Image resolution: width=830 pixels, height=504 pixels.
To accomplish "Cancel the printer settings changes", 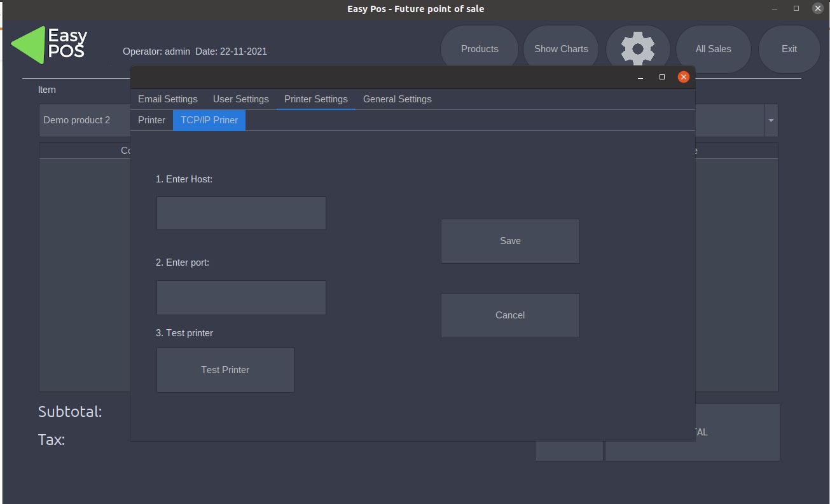I will click(x=510, y=315).
